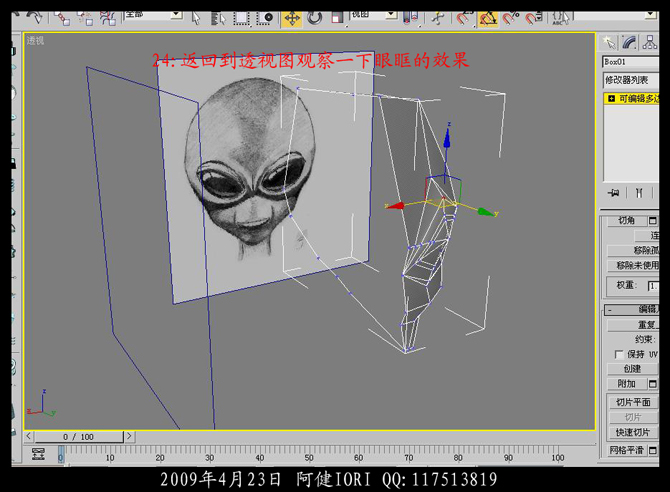Open the named selection sets dropdown arrow

pyautogui.click(x=650, y=15)
